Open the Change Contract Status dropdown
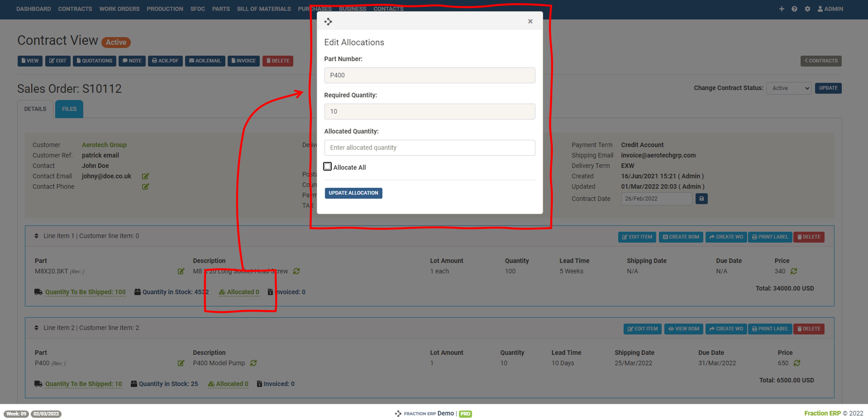This screenshot has height=420, width=868. point(789,88)
